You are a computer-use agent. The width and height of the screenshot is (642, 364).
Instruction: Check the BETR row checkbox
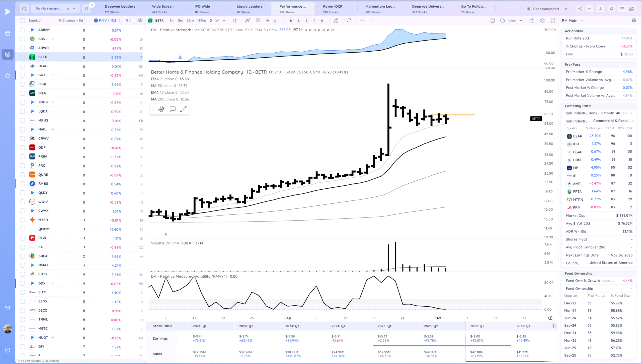[x=23, y=57]
